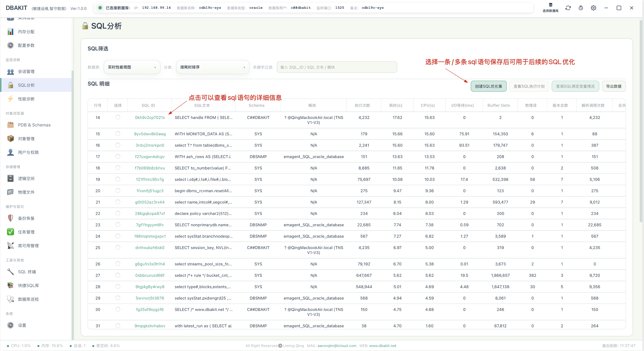Viewport: 644px width, 351px height.
Task: Open SQL ID 0sbbcuruzd66f details
Action: 150,275
